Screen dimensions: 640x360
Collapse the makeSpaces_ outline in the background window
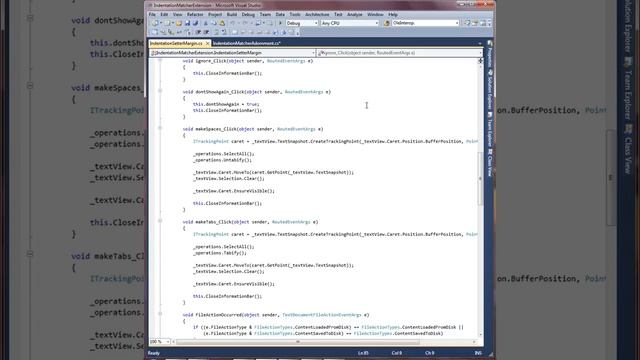coord(30,86)
